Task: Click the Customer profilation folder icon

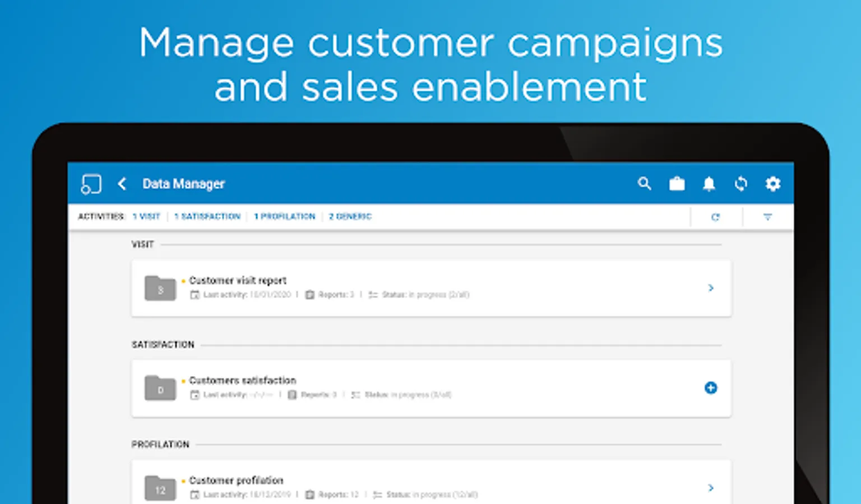Action: pos(160,488)
